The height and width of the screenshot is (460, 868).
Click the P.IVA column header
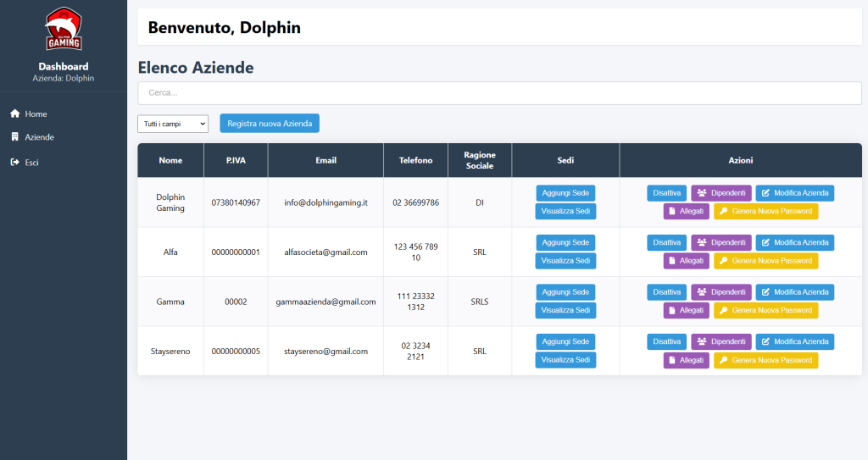(236, 160)
